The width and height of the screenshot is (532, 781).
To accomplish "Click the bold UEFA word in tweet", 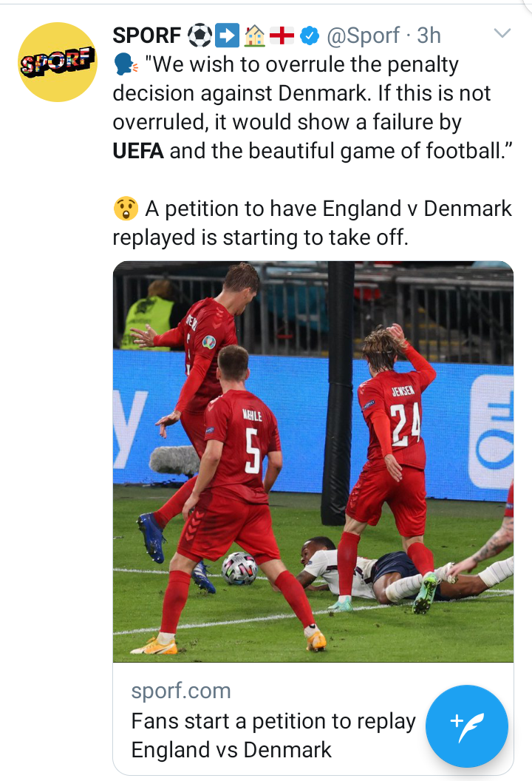I will 138,151.
